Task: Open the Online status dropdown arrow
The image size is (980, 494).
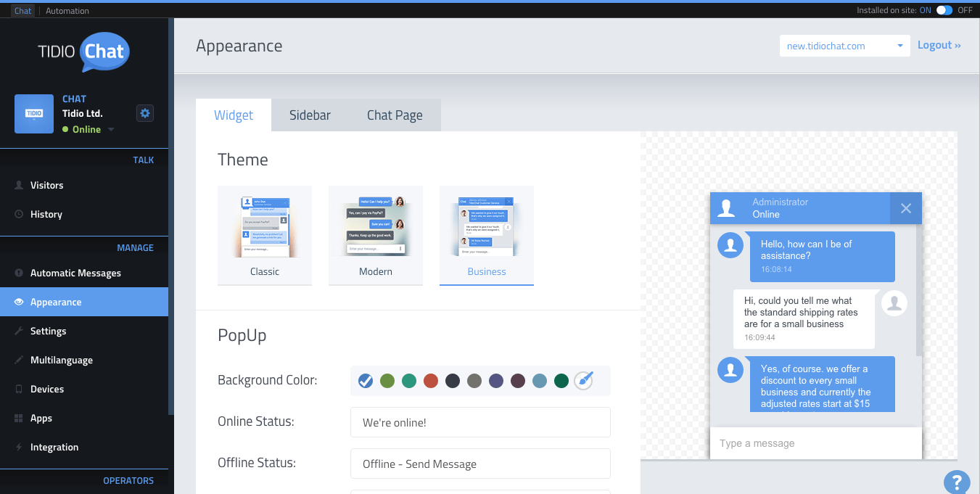Action: point(111,130)
